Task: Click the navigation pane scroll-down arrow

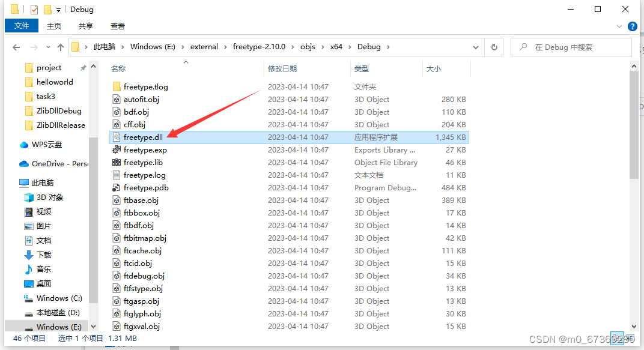Action: [93, 327]
